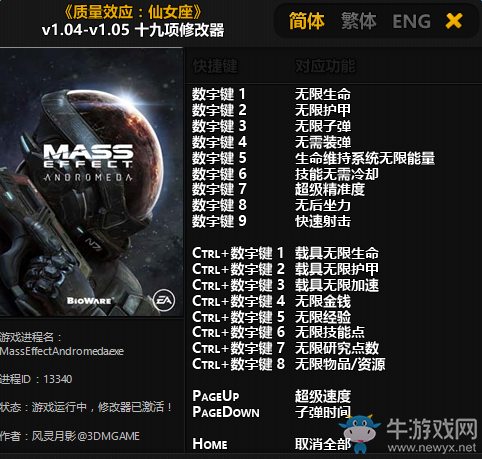Switch language to 简体
This screenshot has width=482, height=459.
point(306,21)
